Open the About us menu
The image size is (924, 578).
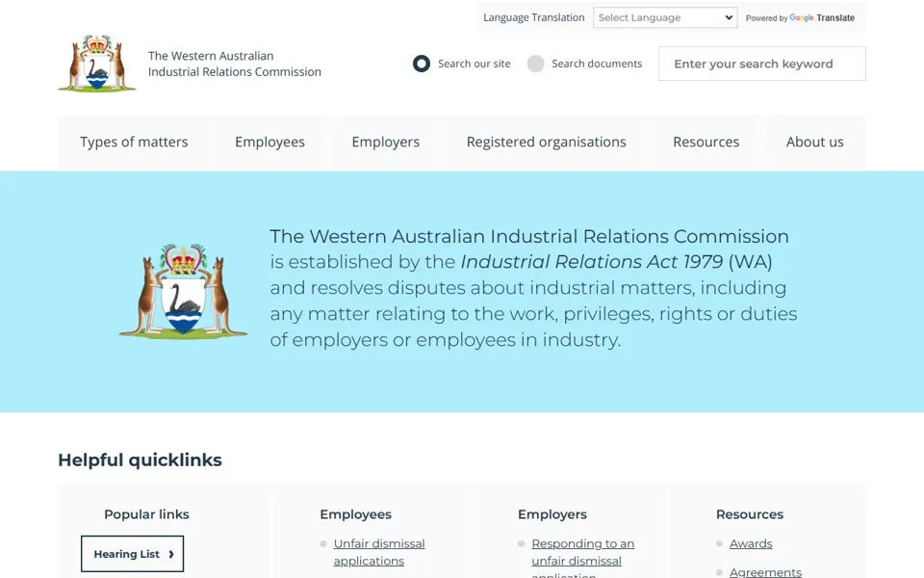point(814,143)
